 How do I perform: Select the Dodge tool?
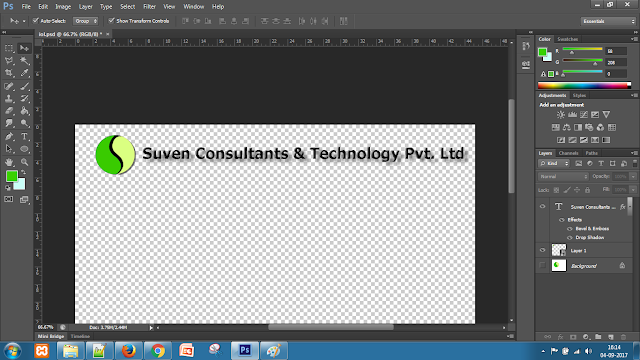click(24, 123)
